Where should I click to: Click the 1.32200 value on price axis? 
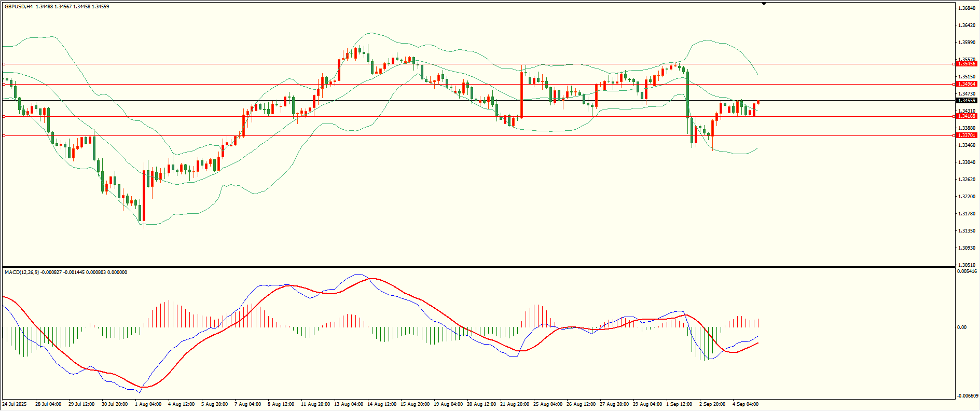point(968,197)
